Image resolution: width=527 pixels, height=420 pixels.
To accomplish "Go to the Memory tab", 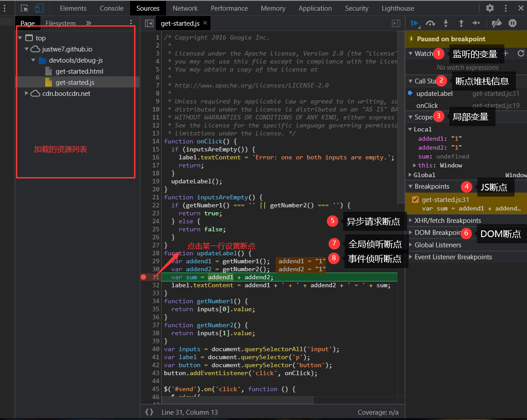I will [273, 8].
